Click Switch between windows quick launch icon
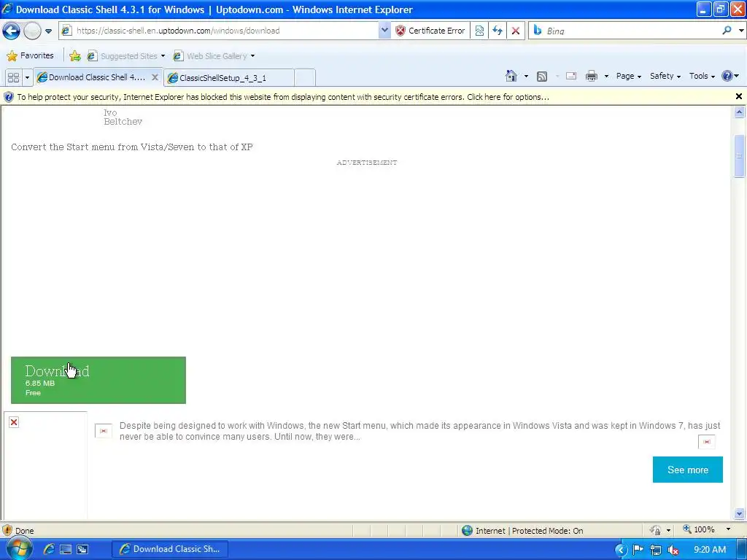The image size is (747, 560). click(82, 550)
